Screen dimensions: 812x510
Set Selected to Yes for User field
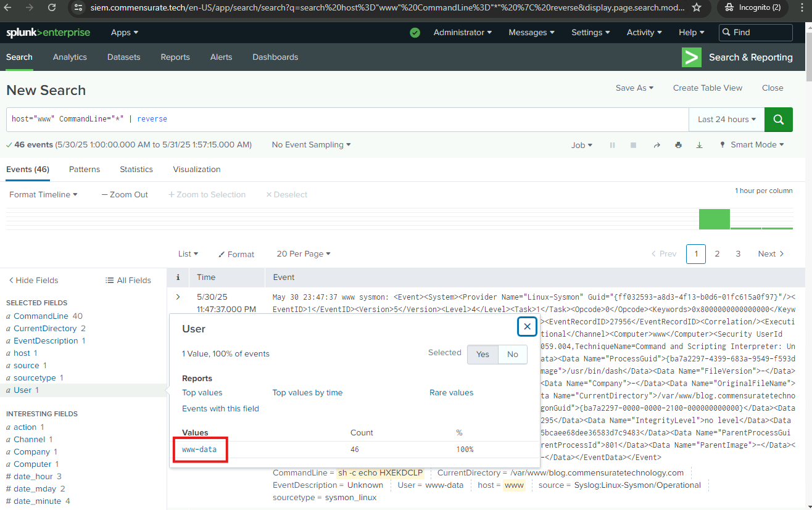click(483, 354)
